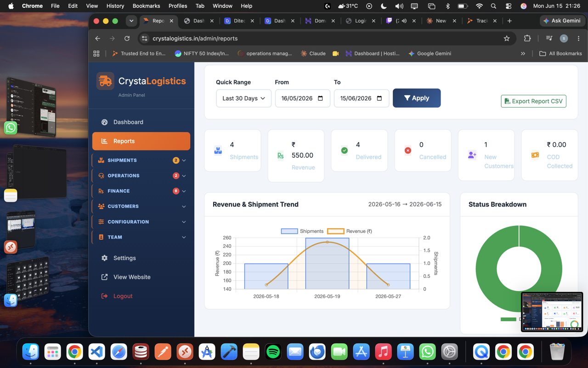
Task: Click the Revenue line point at 2026-05-18
Action: click(x=266, y=285)
